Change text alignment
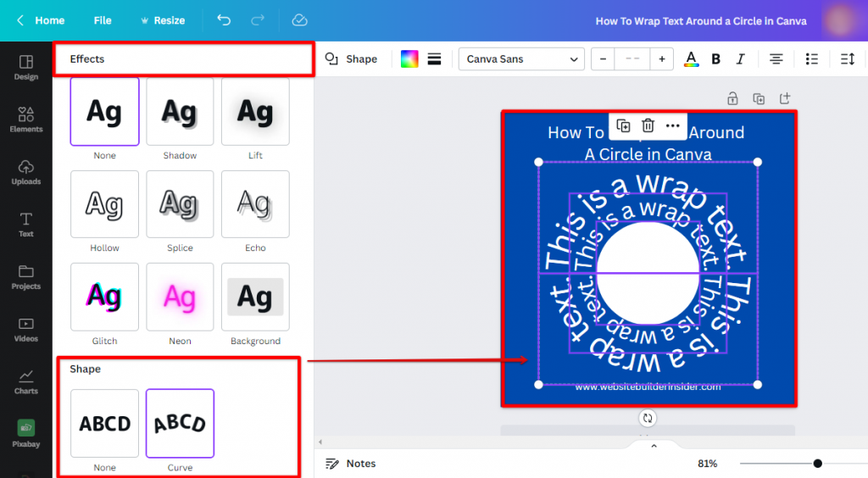 pyautogui.click(x=776, y=58)
